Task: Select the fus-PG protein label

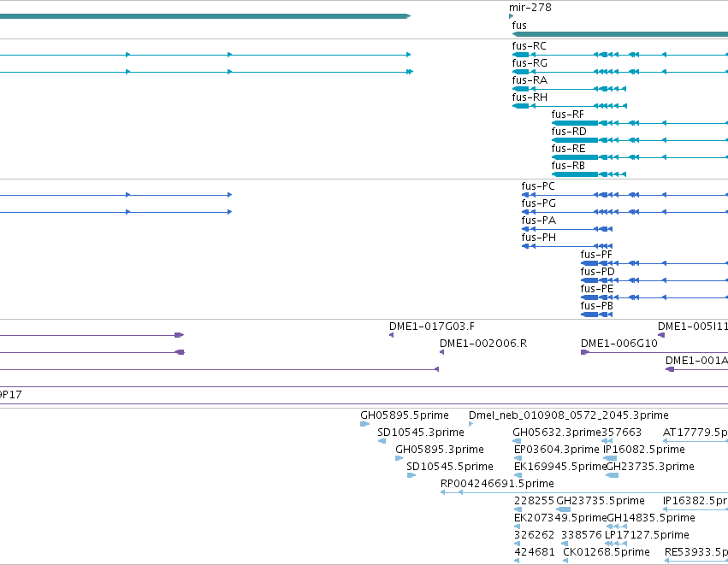Action: coord(538,203)
